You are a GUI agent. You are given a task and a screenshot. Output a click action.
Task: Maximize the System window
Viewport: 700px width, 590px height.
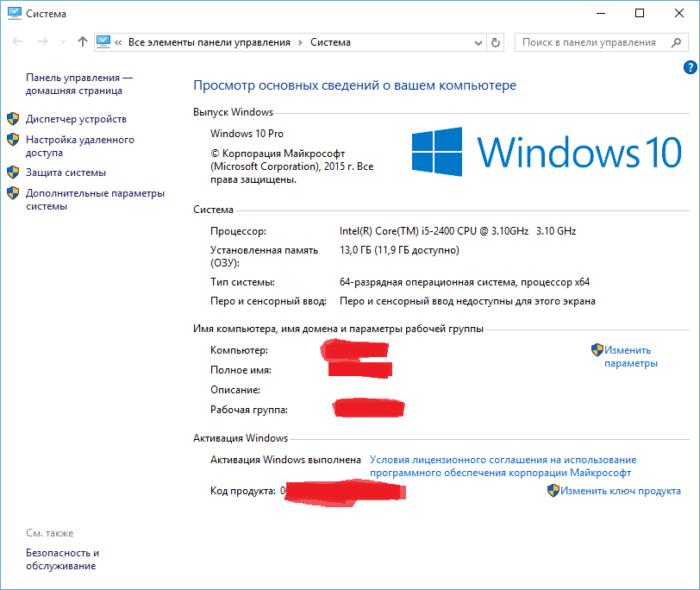coord(640,14)
